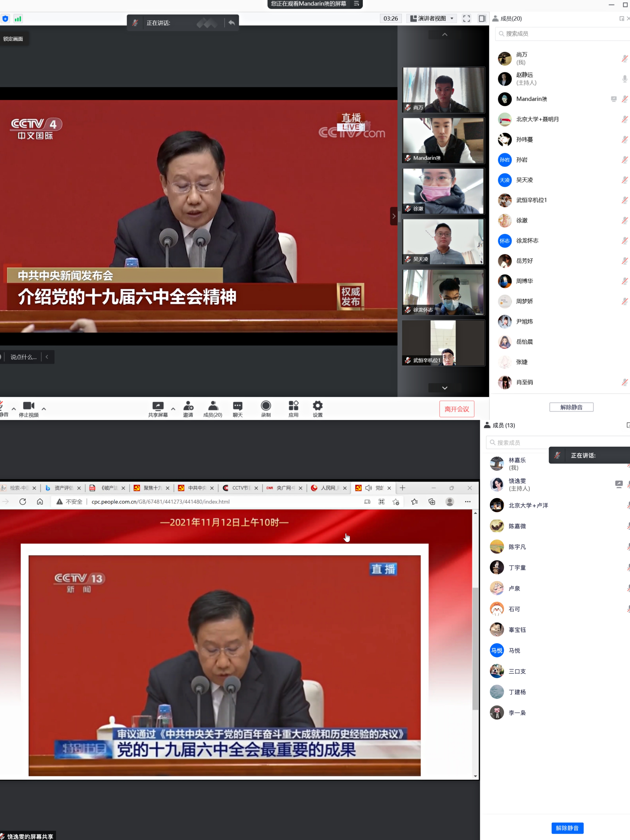Viewport: 630px width, 840px height.
Task: Open meeting settings gear icon
Action: coord(317,406)
